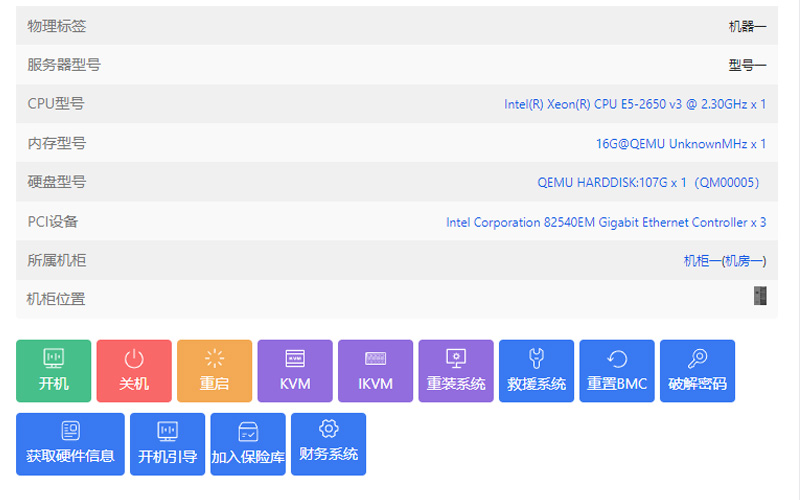800x500 pixels.
Task: Click 加入保险库 add to vault button
Action: [248, 444]
